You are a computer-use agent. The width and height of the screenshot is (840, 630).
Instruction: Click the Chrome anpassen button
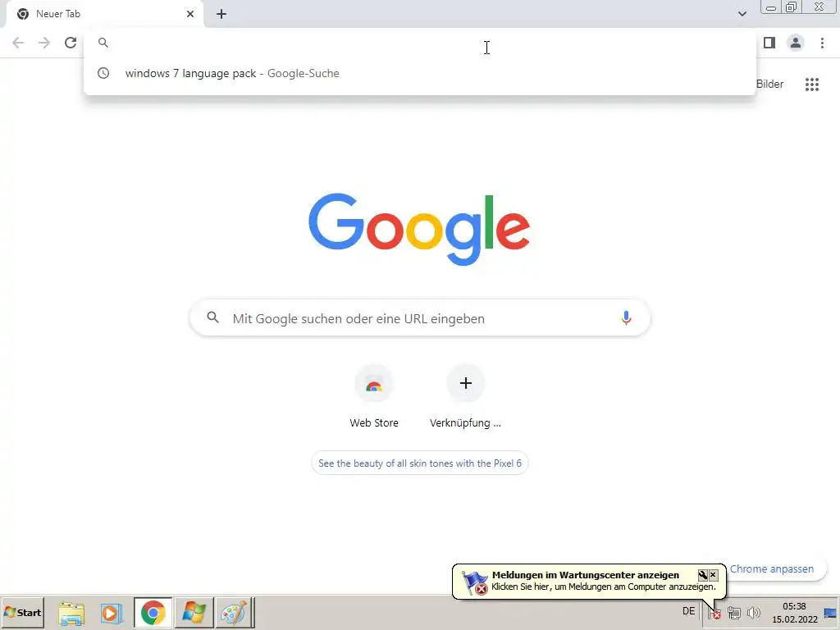tap(771, 569)
